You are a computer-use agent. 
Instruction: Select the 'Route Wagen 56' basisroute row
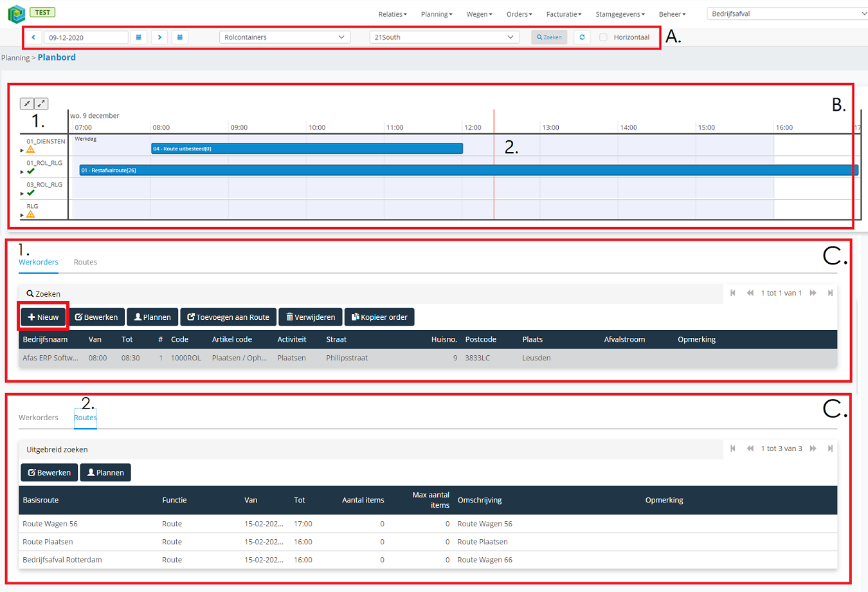tap(428, 524)
